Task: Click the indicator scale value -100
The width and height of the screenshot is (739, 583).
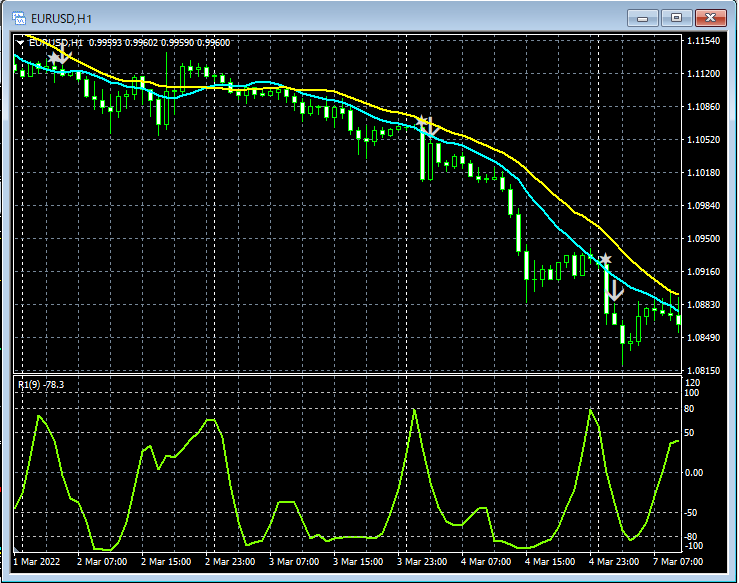Action: (x=693, y=546)
